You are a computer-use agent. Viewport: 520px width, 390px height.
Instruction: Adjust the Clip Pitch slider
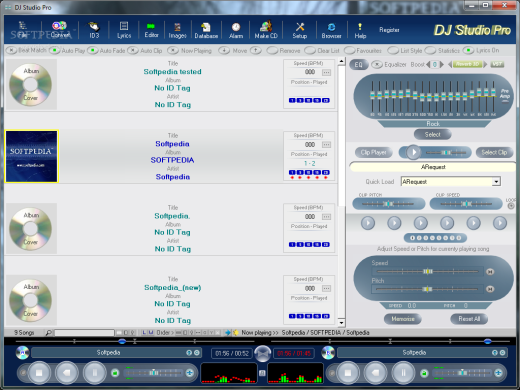click(x=389, y=203)
